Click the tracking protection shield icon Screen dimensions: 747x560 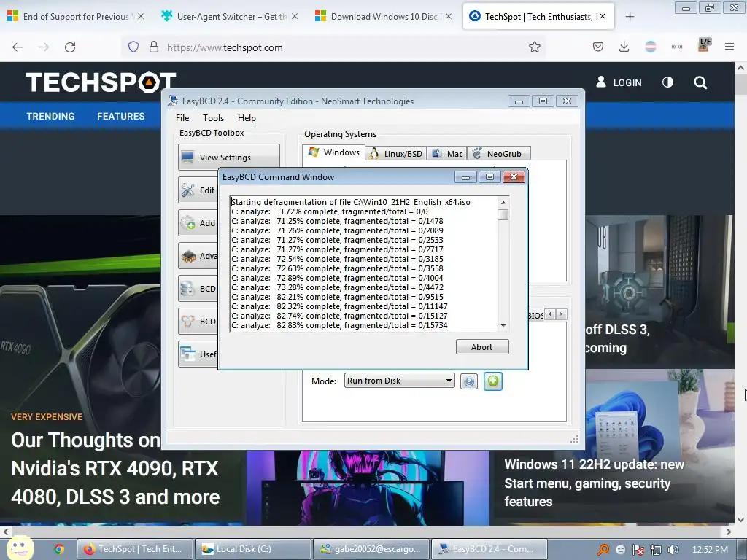(133, 47)
